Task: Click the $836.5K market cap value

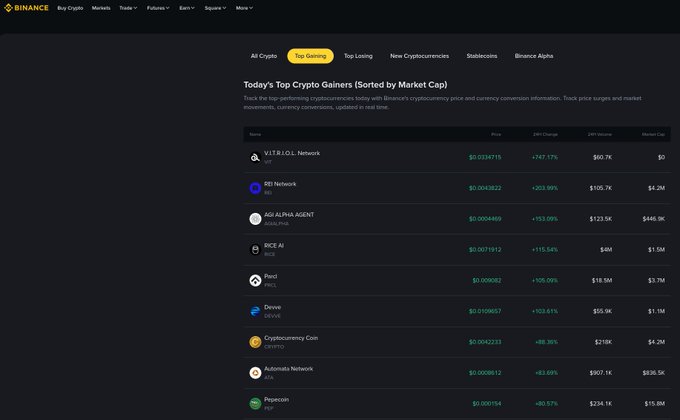Action: 654,373
